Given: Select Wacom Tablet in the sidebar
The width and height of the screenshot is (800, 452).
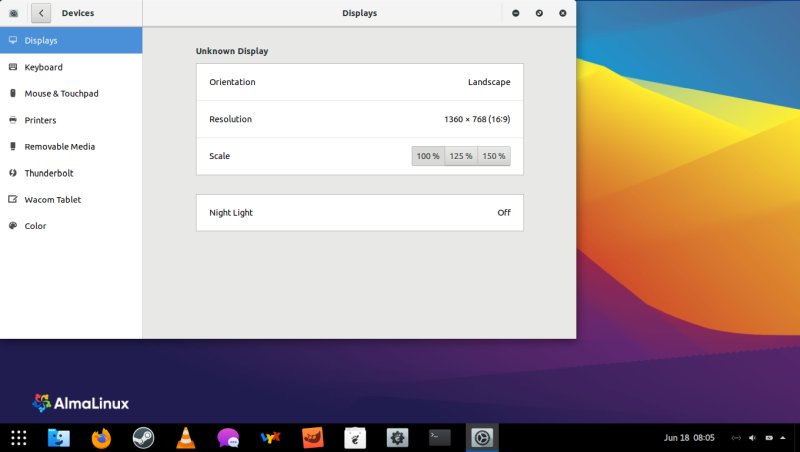Looking at the screenshot, I should tap(52, 199).
